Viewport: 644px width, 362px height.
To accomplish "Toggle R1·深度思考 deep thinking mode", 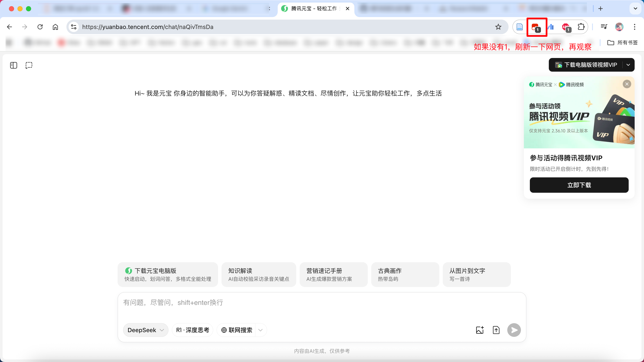I will 193,330.
